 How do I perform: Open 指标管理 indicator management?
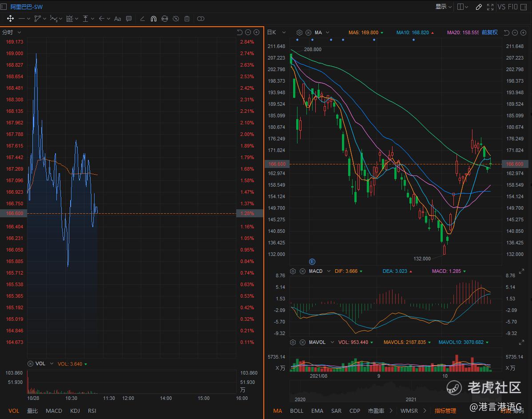(445, 411)
